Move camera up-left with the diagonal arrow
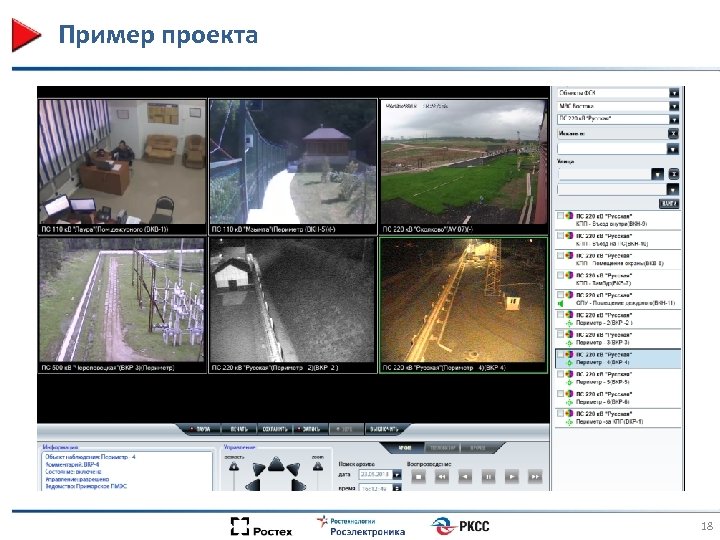This screenshot has width=720, height=540. pos(259,468)
